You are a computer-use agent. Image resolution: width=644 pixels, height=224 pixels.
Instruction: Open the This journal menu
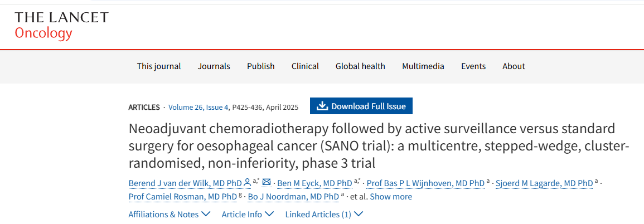click(159, 66)
